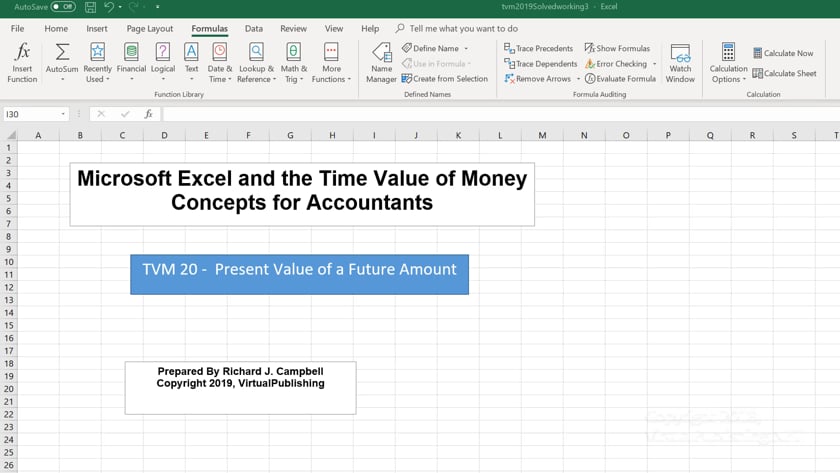The height and width of the screenshot is (473, 840).
Task: Switch to the Page Layout tab
Action: click(150, 28)
